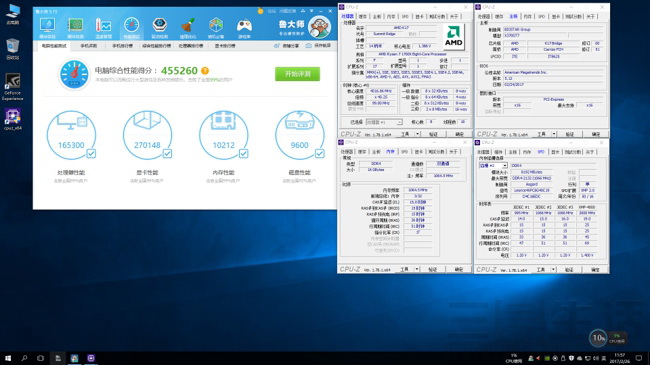
Task: Open the slot #1 dropdown in the CPU-Z SPD window
Action: click(x=493, y=165)
